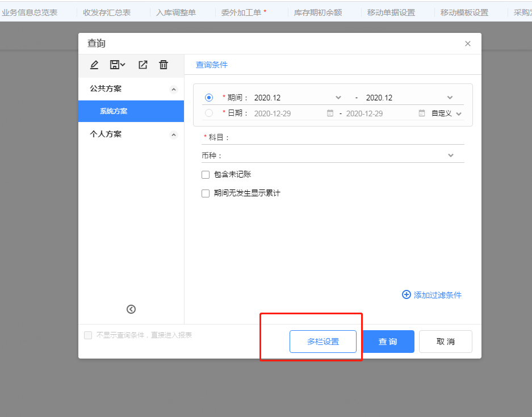Select the 期间 radio button
Image resolution: width=532 pixels, height=417 pixels.
[209, 98]
